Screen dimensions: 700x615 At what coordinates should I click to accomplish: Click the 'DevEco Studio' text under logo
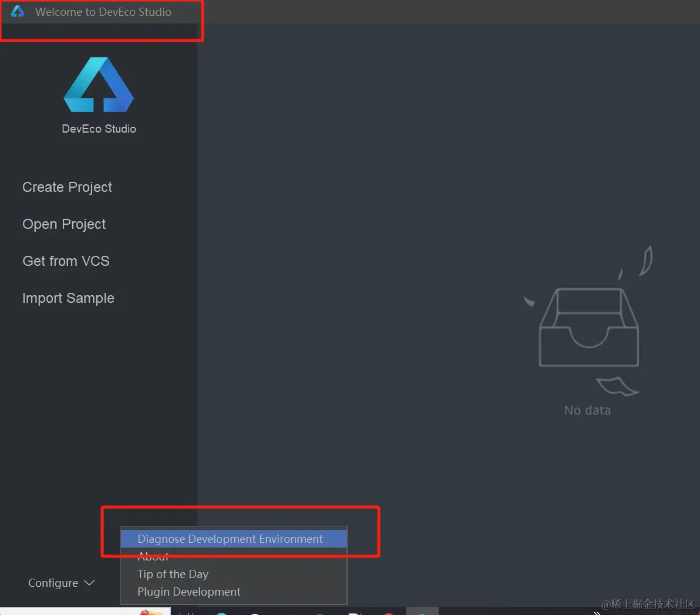[99, 129]
